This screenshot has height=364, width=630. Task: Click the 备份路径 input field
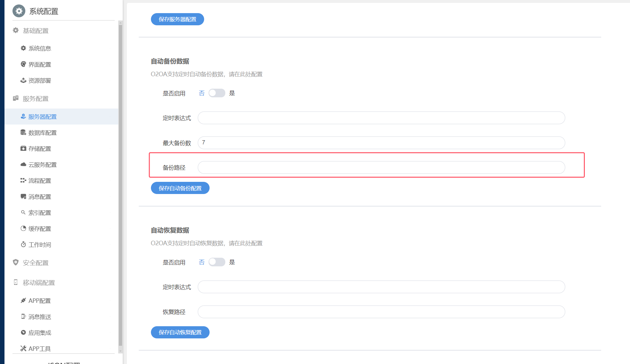click(381, 167)
